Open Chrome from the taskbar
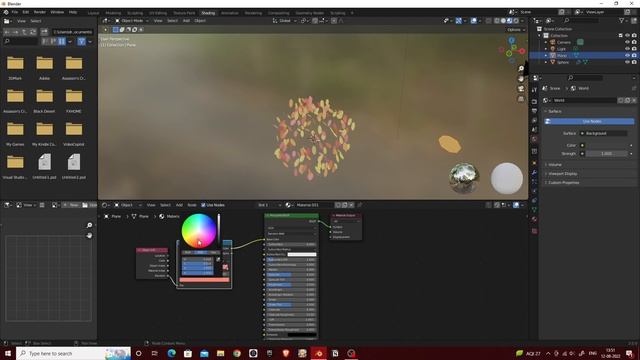Viewport: 640px width, 360px height. (x=237, y=353)
